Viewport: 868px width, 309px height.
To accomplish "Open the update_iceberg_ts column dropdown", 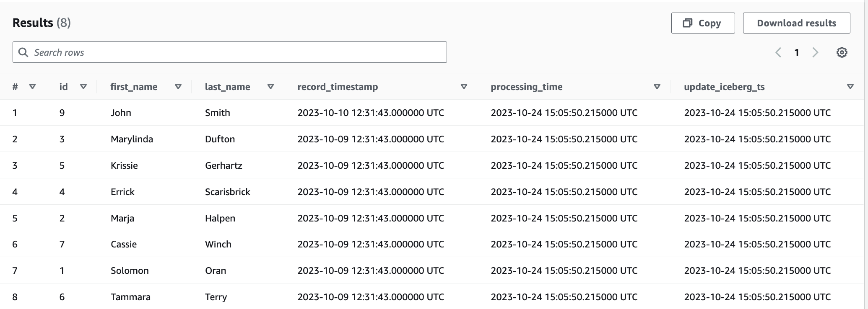I will tap(851, 87).
